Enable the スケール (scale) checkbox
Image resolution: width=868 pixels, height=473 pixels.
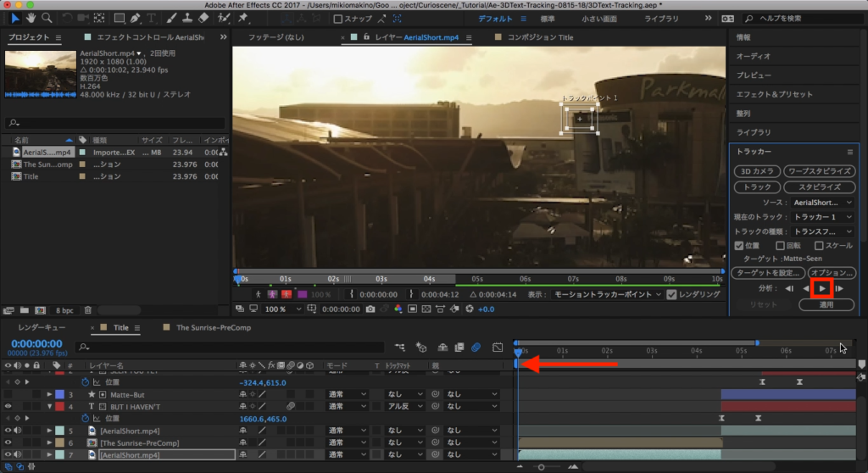pos(819,246)
